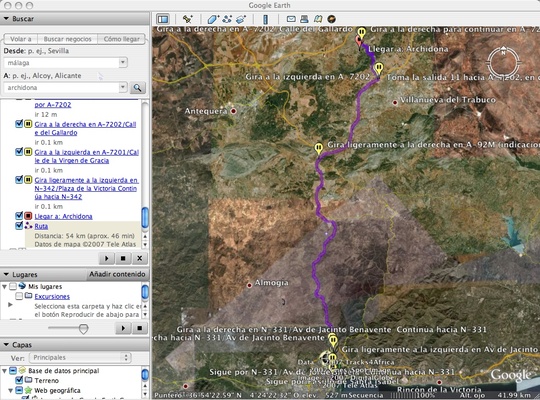Screen dimensions: 540x400
Task: Collapse the 'Web geográfica' tree node
Action: 11,391
